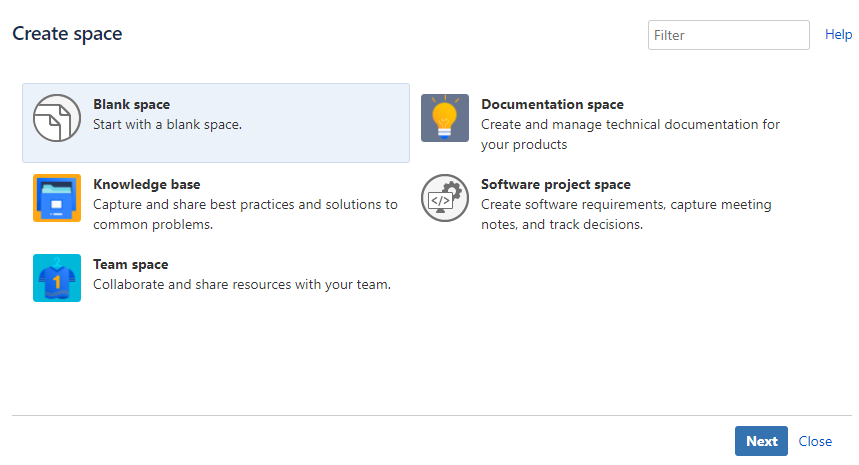This screenshot has width=859, height=465.
Task: Click 'Create software requirements' description text
Action: (x=626, y=214)
